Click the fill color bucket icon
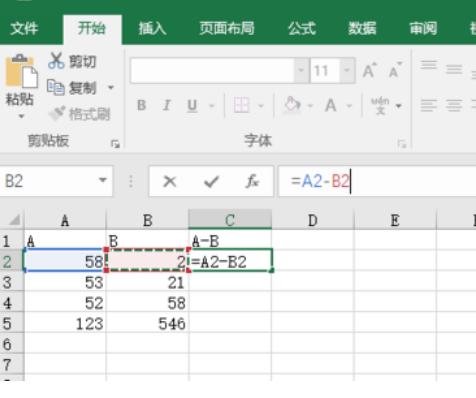476x398 pixels. point(291,105)
